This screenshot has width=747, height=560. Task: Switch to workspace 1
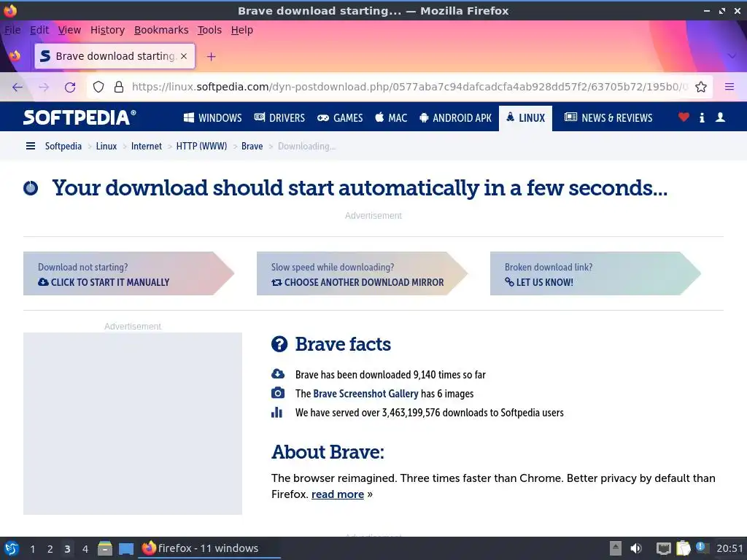click(x=32, y=549)
